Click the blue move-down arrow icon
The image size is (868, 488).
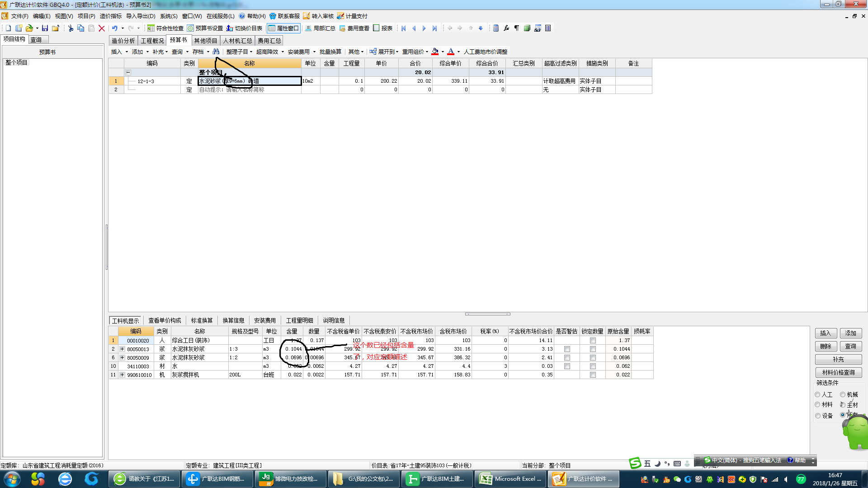point(481,28)
